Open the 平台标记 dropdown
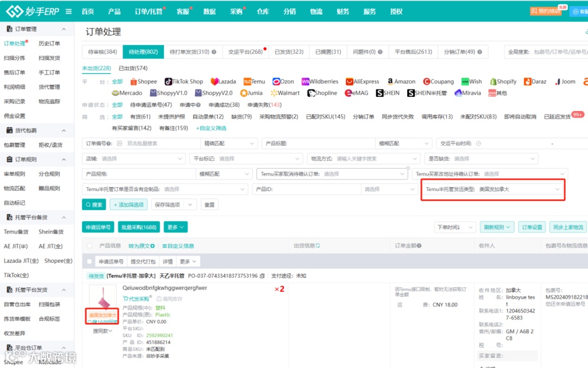The height and width of the screenshot is (368, 588). click(x=247, y=158)
